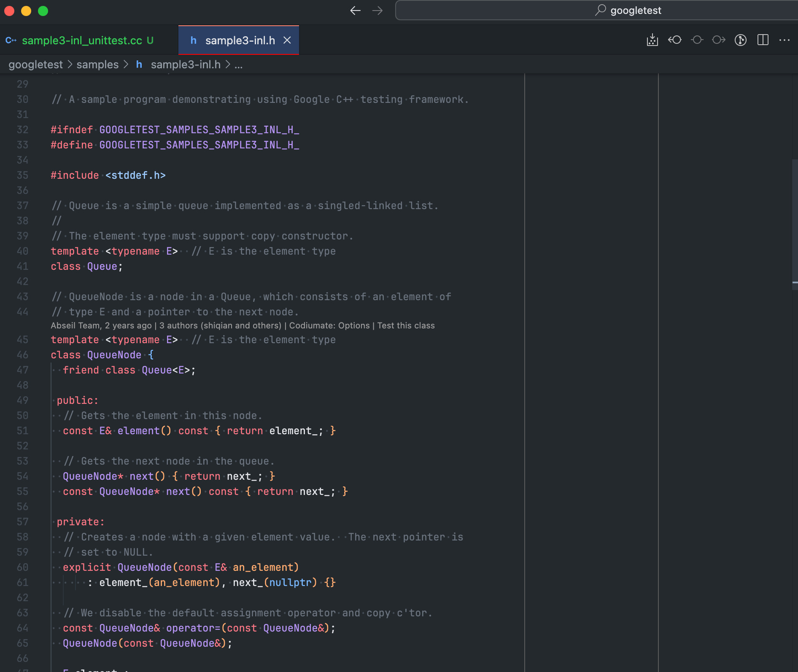Click the go back arrow
The height and width of the screenshot is (672, 798).
[355, 11]
